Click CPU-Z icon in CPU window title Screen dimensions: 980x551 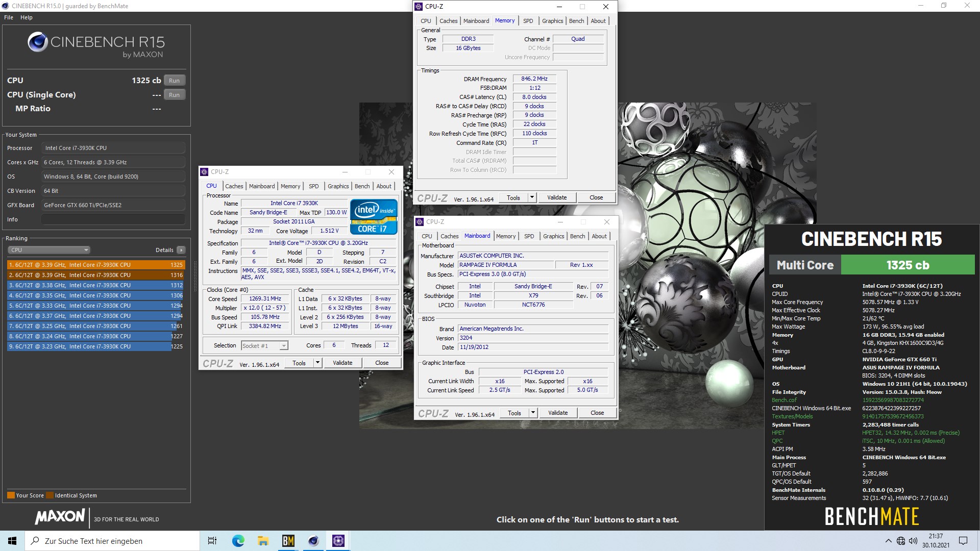[x=205, y=172]
